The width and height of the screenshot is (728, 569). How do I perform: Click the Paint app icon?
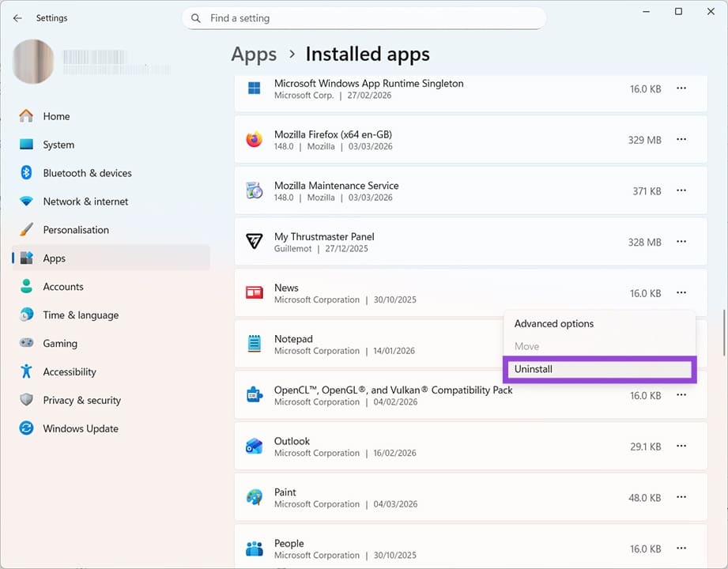click(x=254, y=497)
